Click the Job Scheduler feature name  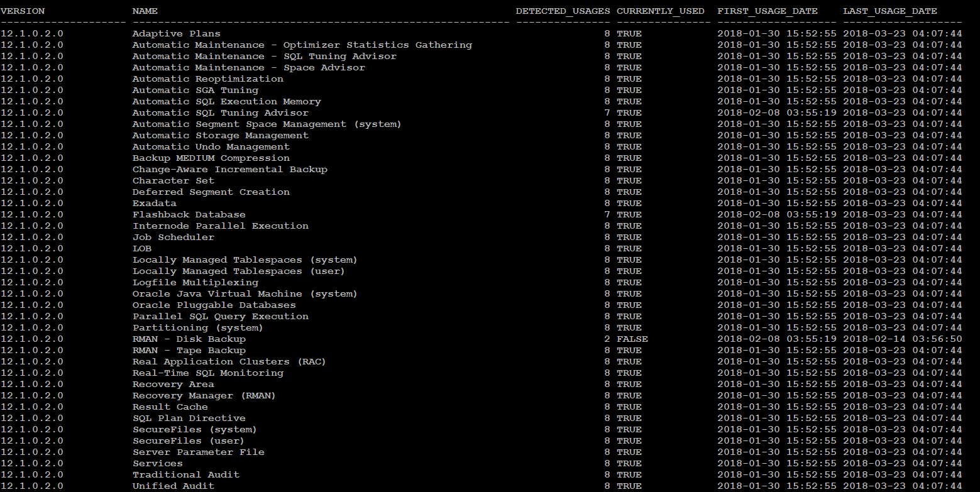tap(173, 237)
